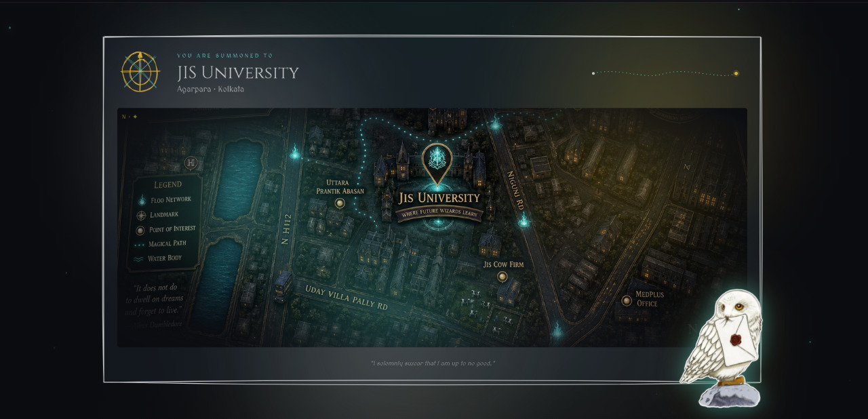Click the Jis Cow Firm point marker
The image size is (868, 419).
point(502,277)
